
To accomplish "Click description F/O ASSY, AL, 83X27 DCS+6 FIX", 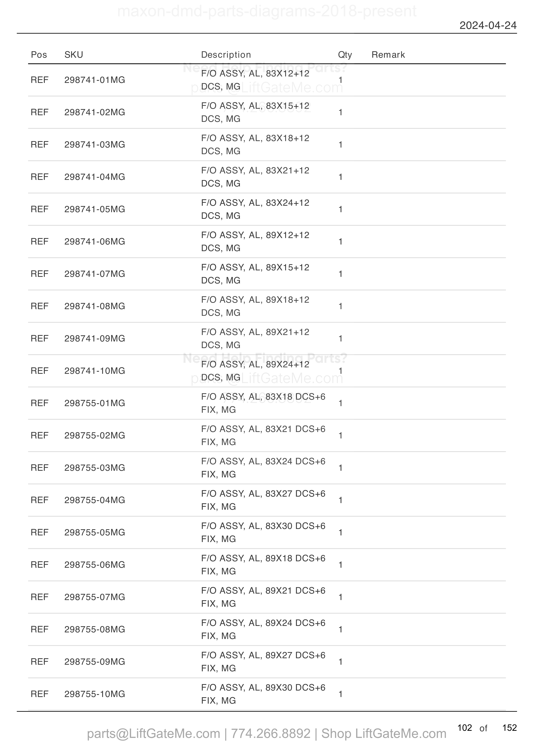I will (x=263, y=500).
